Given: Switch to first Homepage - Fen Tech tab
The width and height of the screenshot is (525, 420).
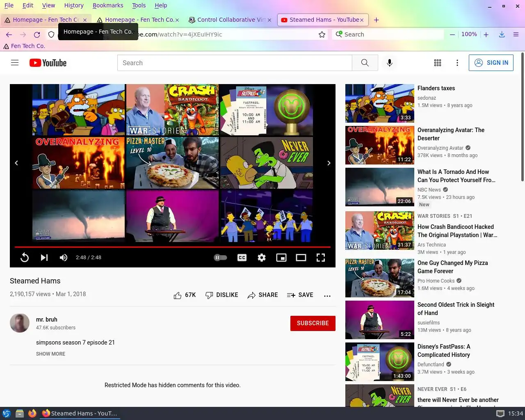Looking at the screenshot, I should [x=45, y=20].
